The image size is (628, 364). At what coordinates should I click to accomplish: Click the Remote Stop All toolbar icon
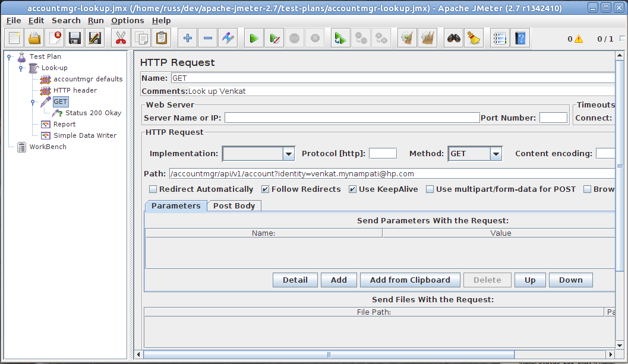[361, 39]
